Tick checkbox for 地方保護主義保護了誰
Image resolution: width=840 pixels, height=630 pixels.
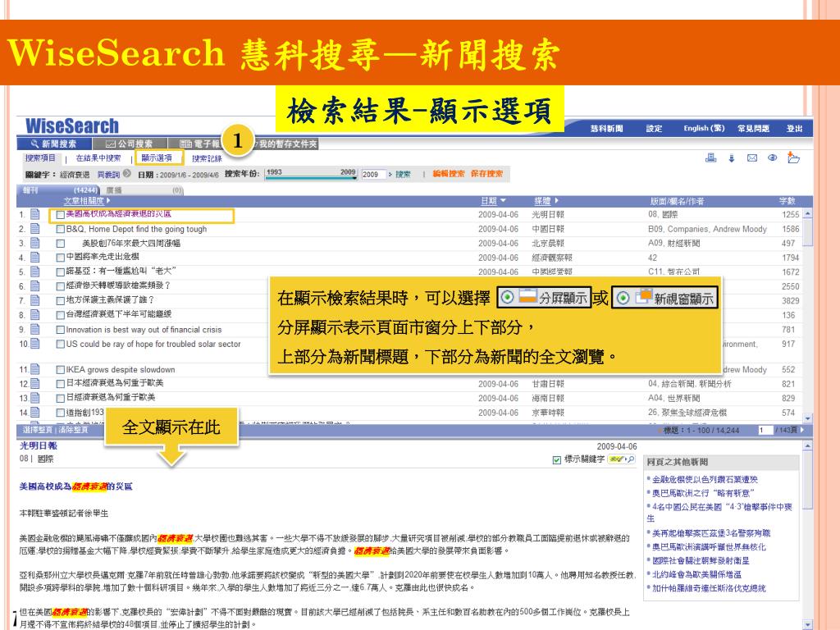point(61,300)
